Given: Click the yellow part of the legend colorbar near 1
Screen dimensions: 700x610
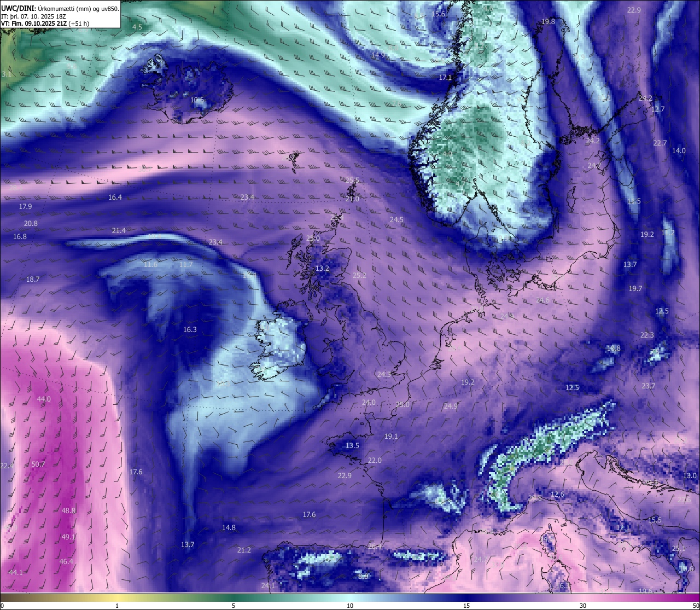Looking at the screenshot, I should point(117,597).
